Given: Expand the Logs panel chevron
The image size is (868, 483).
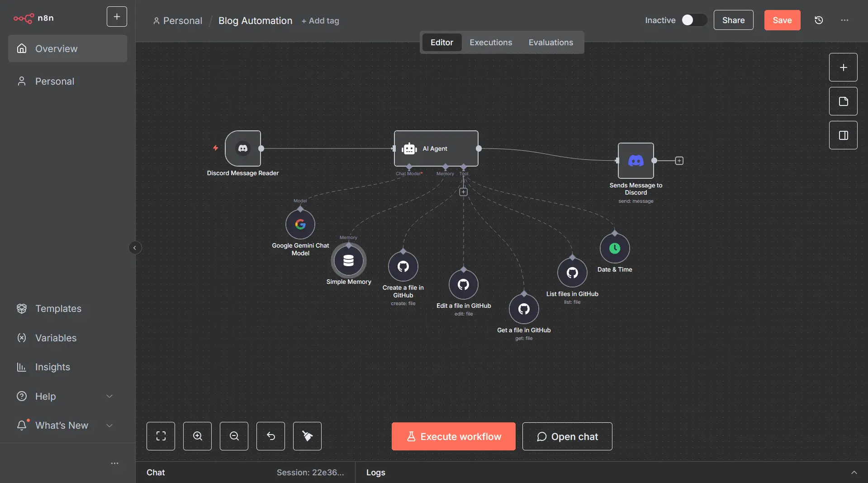Looking at the screenshot, I should [x=854, y=473].
